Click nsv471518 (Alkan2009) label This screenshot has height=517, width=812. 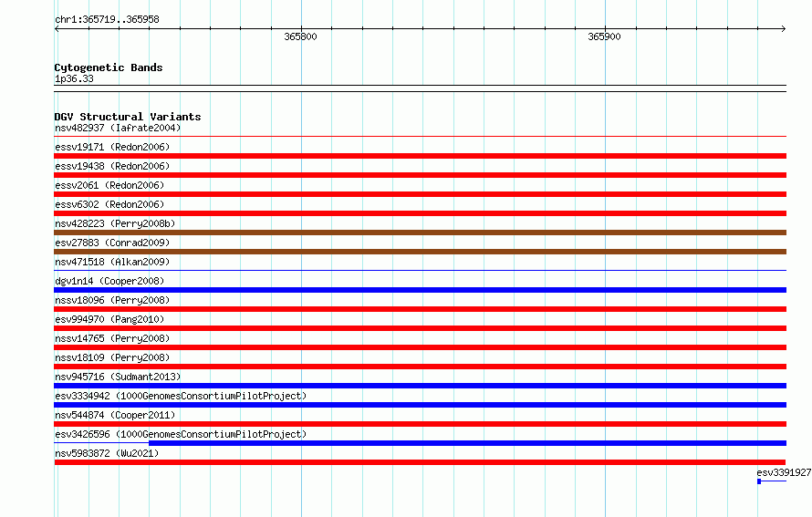click(x=112, y=262)
